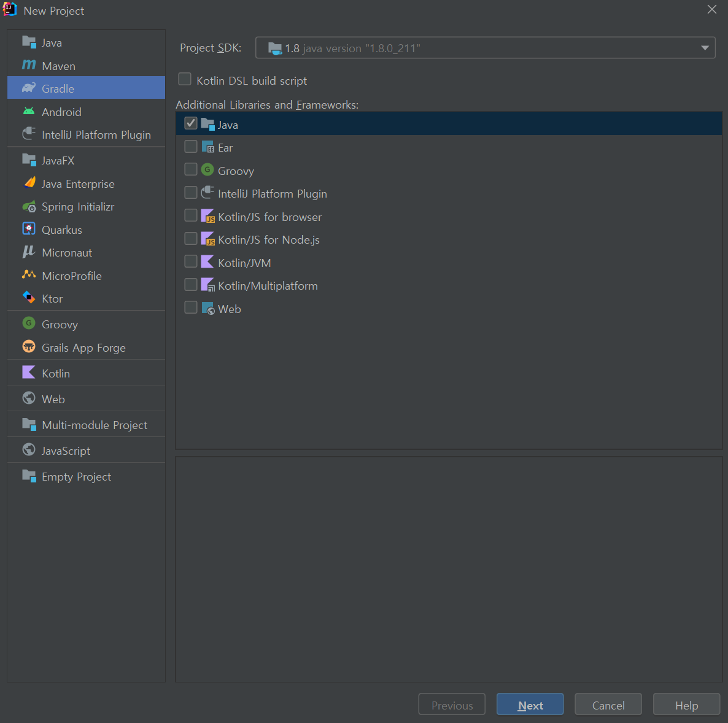
Task: Check the Kotlin/Multiplatform checkbox
Action: pyautogui.click(x=191, y=285)
